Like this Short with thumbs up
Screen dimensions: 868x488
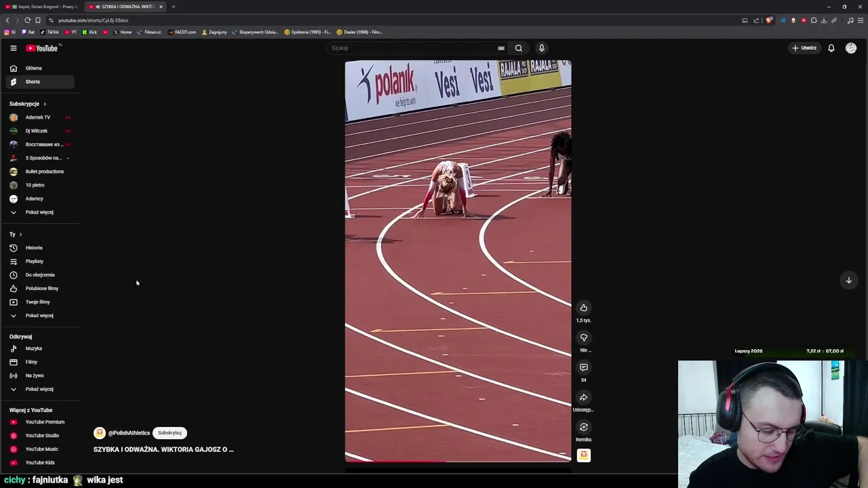click(583, 308)
